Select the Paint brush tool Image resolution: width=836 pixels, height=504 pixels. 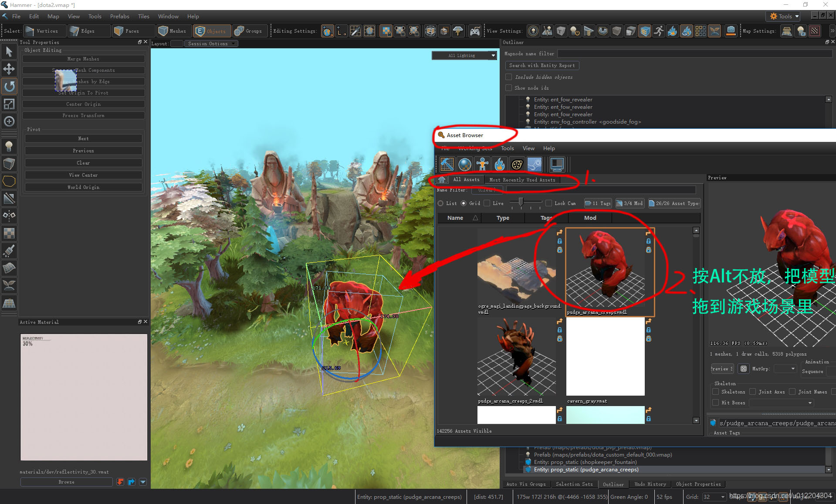click(9, 251)
